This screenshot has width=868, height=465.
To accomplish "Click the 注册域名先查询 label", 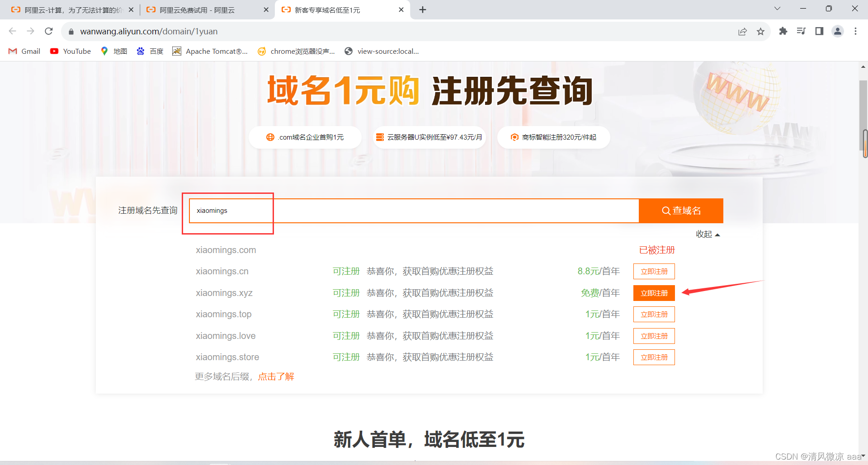I will pos(147,211).
